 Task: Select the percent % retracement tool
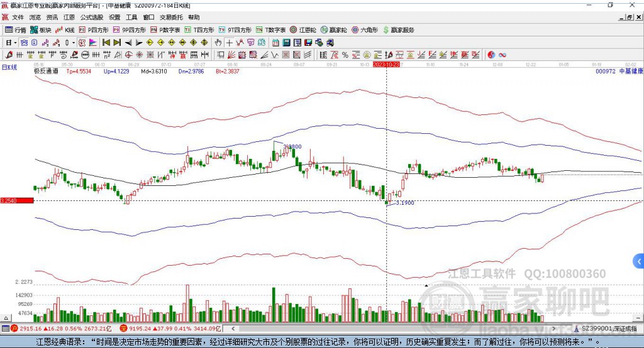(x=345, y=55)
